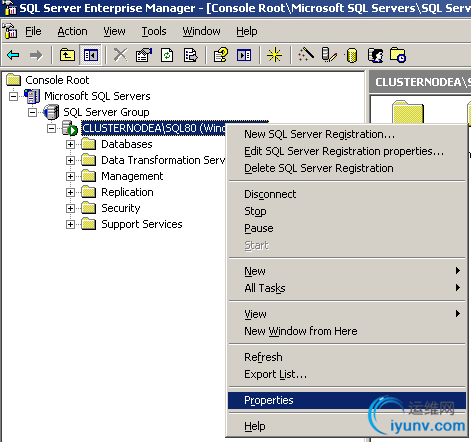The image size is (471, 442).
Task: Click the Export List toolbar icon
Action: [x=190, y=55]
